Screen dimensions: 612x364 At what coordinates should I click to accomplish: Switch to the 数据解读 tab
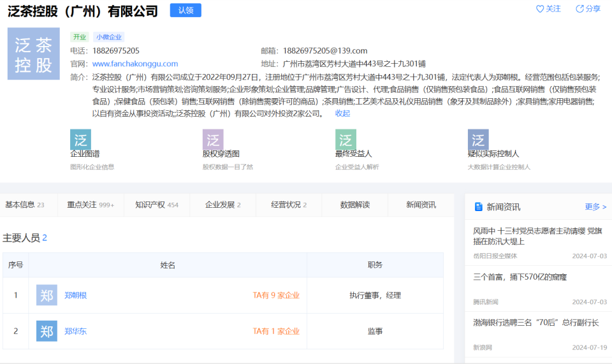[355, 205]
